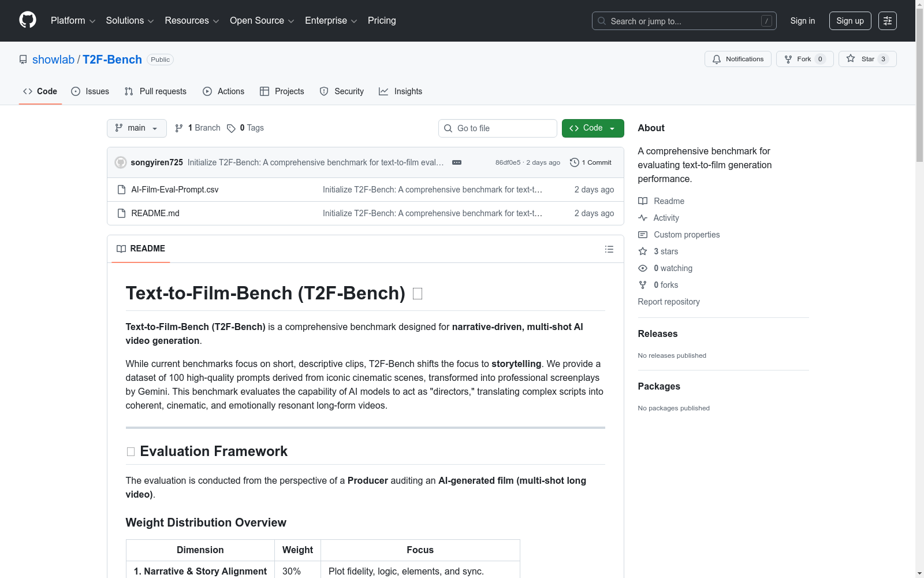924x578 pixels.
Task: Open the GitHub homepage logo
Action: click(28, 20)
